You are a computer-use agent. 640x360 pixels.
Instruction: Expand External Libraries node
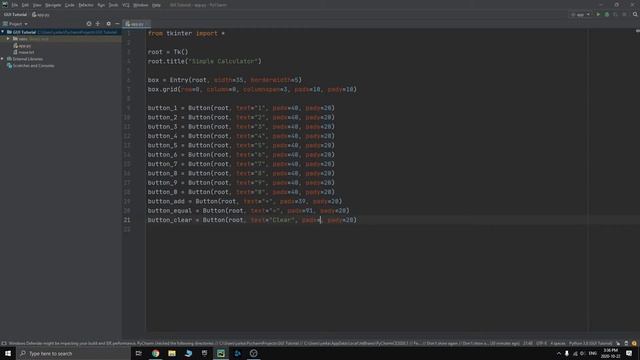(x=3, y=59)
